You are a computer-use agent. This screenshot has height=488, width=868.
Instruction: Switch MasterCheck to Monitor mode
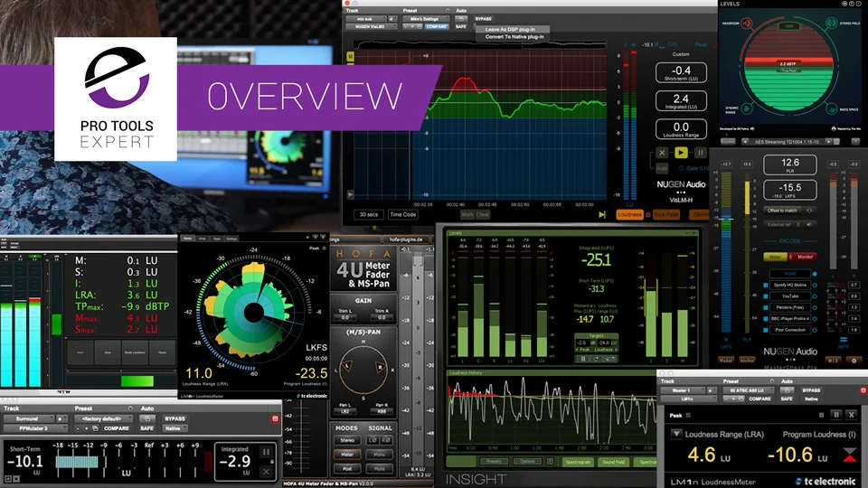805,257
